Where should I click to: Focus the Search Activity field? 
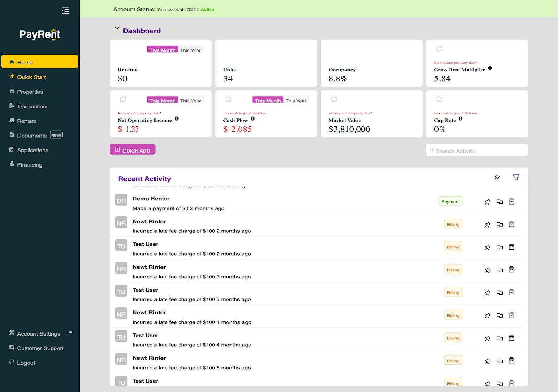[x=476, y=151]
